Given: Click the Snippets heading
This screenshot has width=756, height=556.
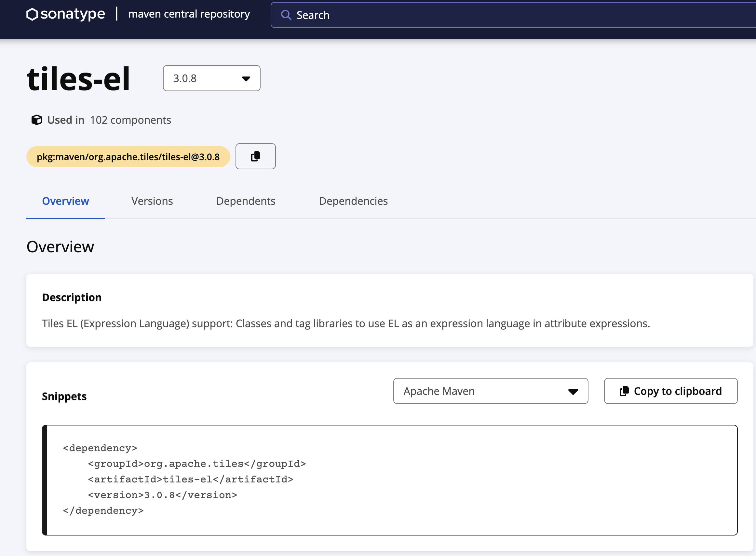Looking at the screenshot, I should point(64,396).
